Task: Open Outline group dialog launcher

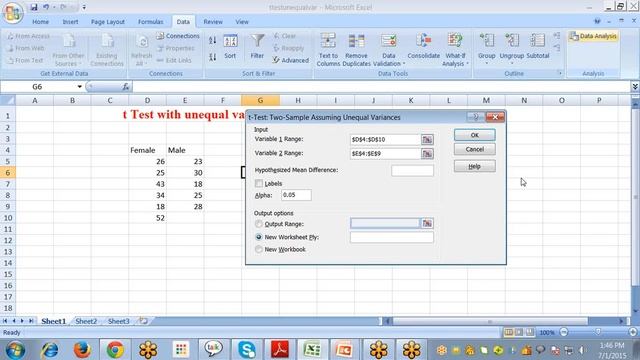Action: pos(560,73)
